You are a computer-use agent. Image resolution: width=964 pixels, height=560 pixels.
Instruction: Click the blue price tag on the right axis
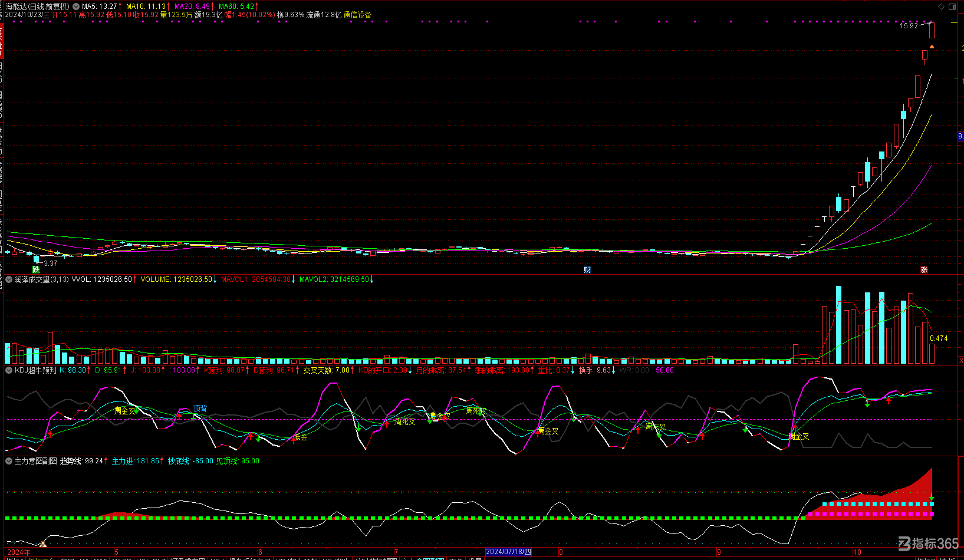pyautogui.click(x=961, y=136)
